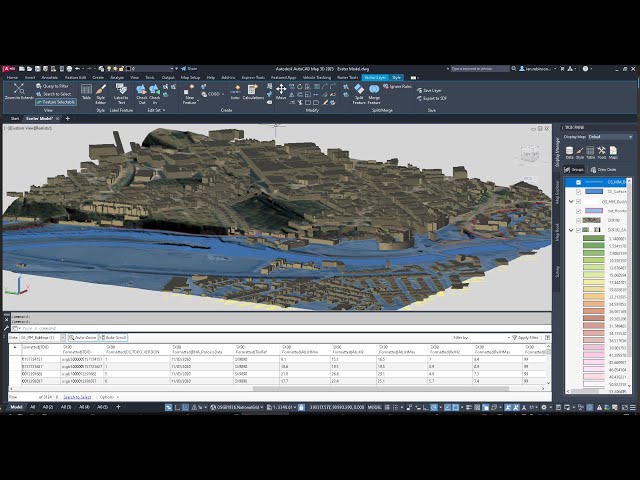Click the customization hamburger icon in status bar

pos(633,407)
